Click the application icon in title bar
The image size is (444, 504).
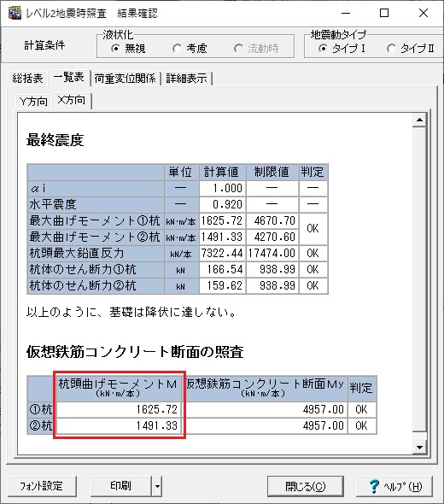(15, 13)
